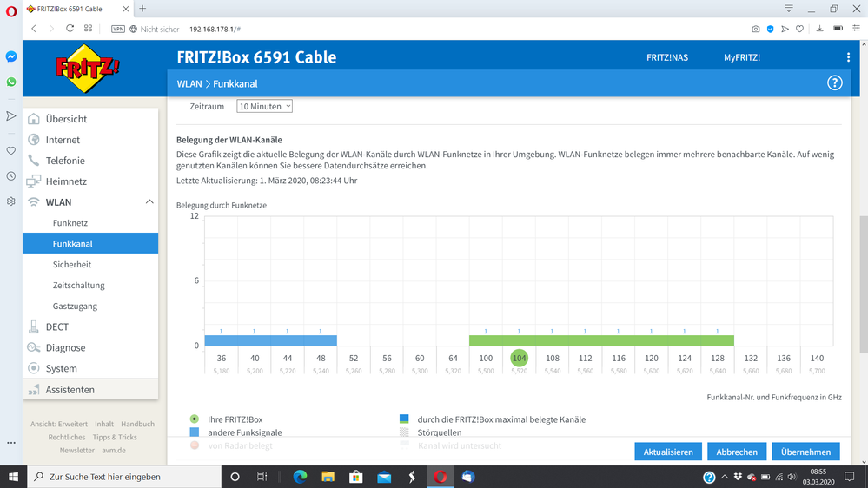Click the blue bar on channel 36
Screen dimensions: 868x488
click(x=222, y=341)
